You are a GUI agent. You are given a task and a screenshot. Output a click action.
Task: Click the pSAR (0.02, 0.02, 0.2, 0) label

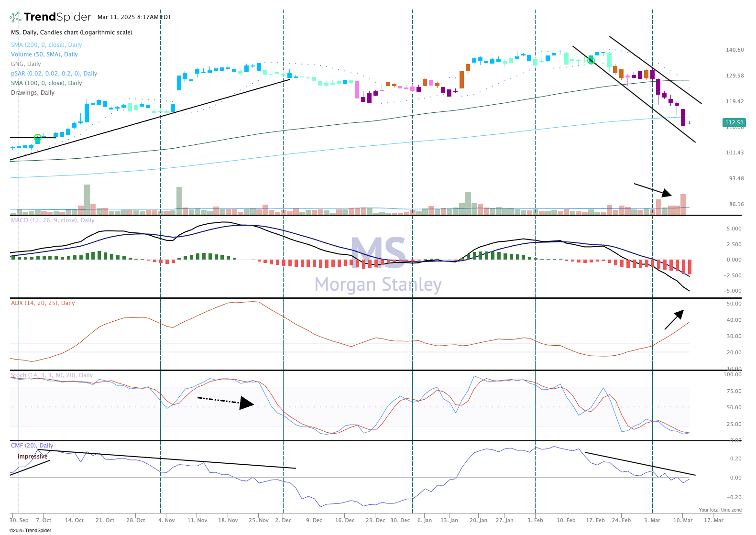tap(54, 74)
